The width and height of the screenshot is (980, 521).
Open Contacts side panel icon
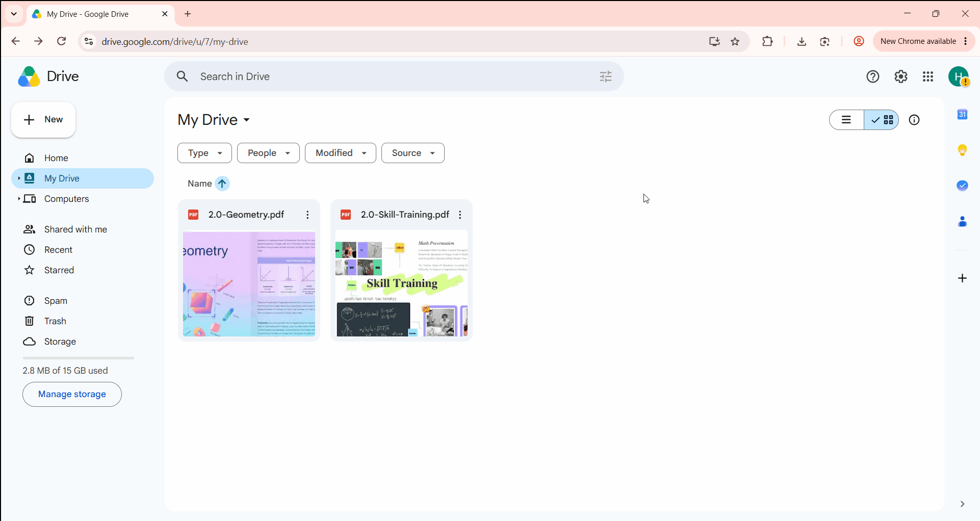962,221
